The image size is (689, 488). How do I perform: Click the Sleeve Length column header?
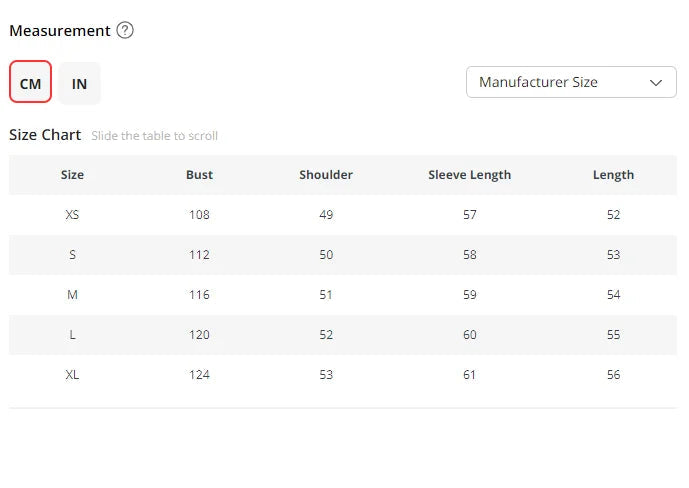point(470,175)
